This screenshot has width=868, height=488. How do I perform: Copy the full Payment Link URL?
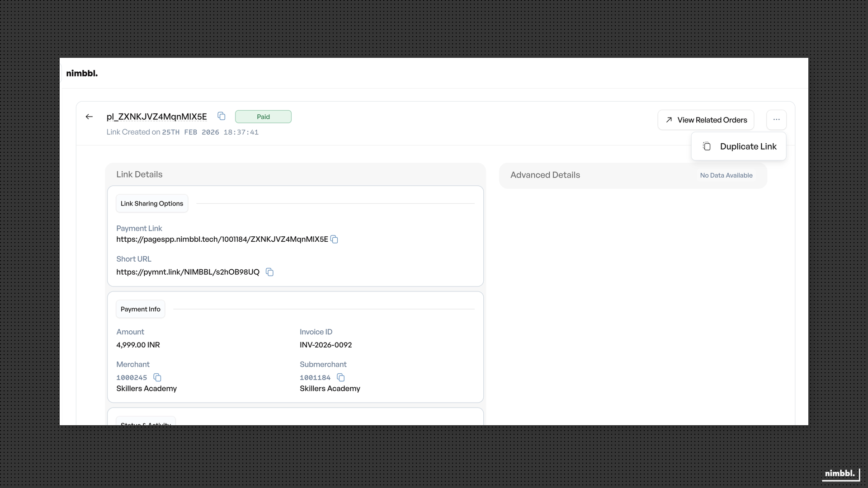pos(334,239)
